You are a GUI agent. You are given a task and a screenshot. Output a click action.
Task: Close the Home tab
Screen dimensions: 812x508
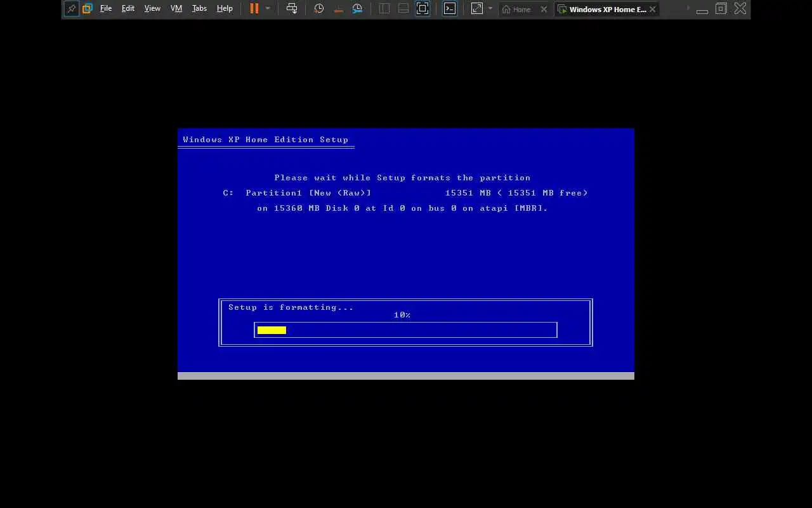coord(544,10)
